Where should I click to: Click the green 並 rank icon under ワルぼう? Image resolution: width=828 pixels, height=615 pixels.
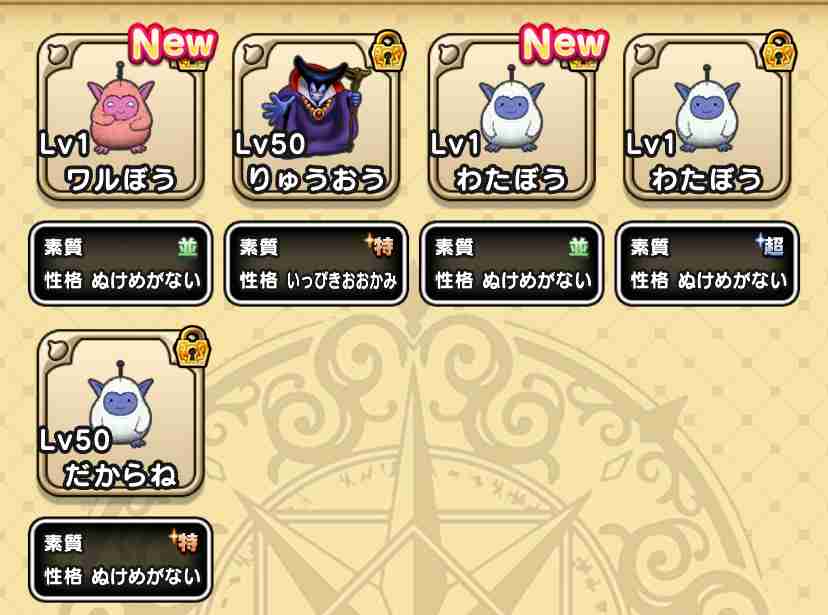(187, 247)
